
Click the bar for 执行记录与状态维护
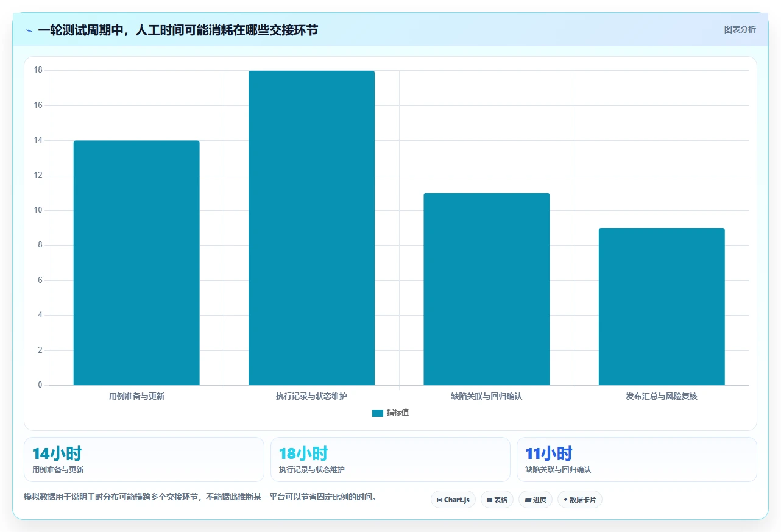311,228
